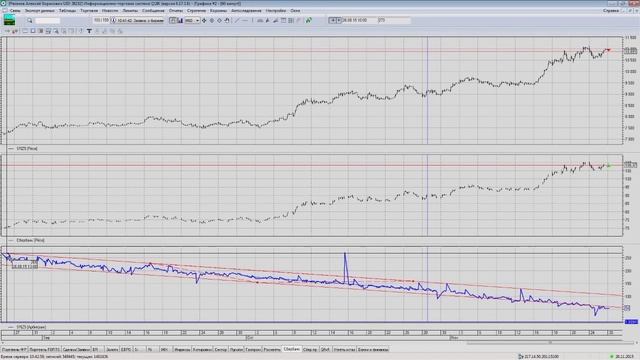The image size is (640, 360).
Task: Switch to the Индексы bottom tab
Action: click(x=182, y=349)
